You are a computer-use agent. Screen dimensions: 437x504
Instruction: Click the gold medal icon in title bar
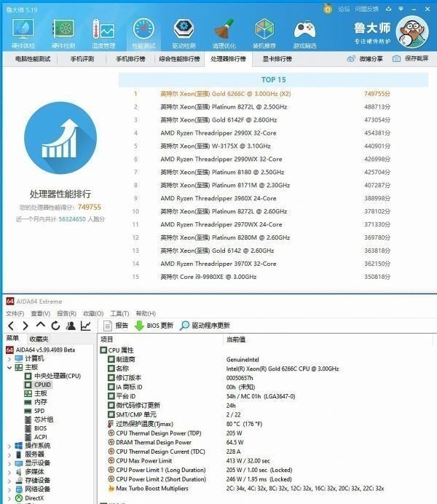click(x=328, y=9)
